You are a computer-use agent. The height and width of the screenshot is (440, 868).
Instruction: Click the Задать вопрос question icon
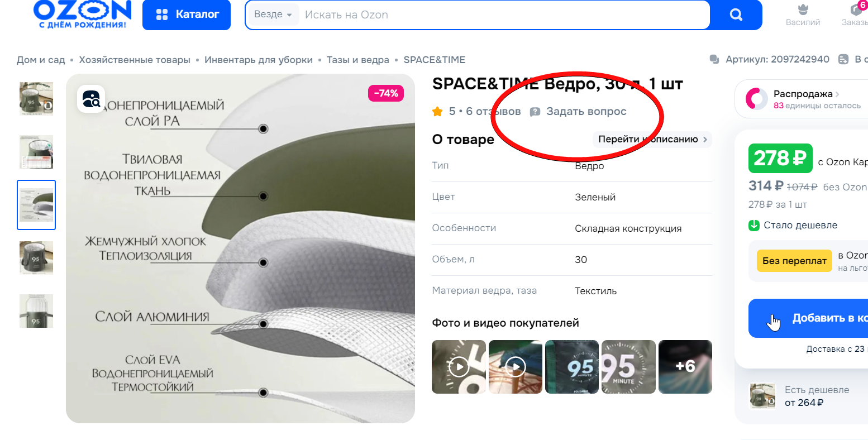coord(535,112)
